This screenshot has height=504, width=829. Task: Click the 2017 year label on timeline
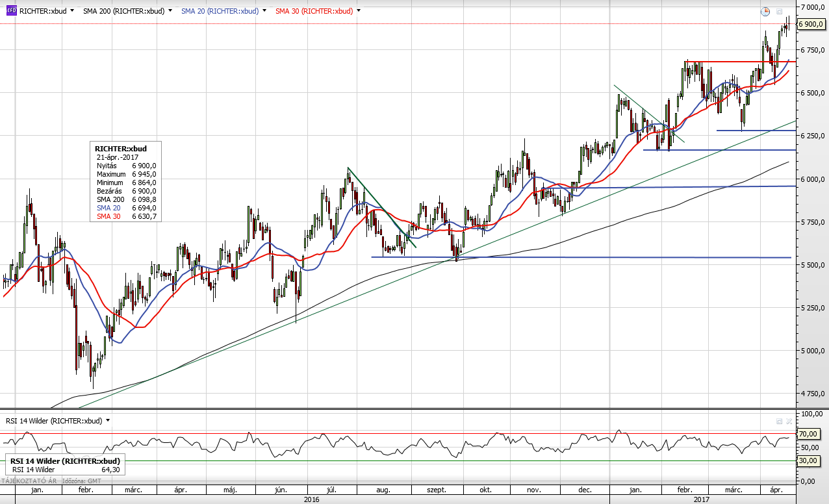(702, 499)
